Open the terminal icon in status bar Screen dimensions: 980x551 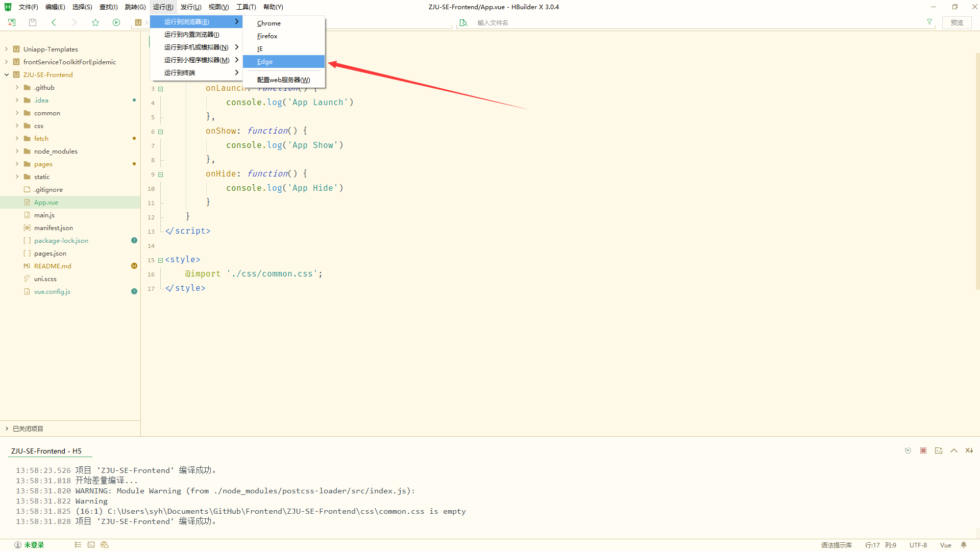91,545
